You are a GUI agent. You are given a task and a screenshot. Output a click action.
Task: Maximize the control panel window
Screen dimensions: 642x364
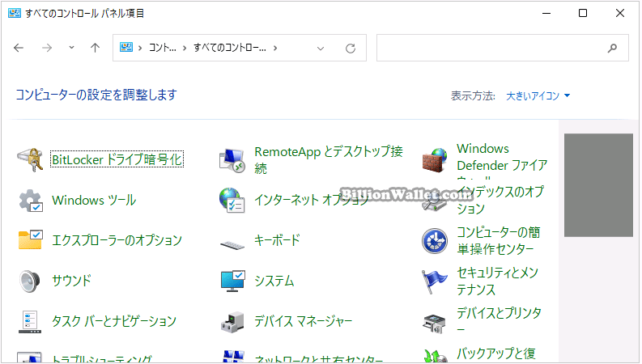[x=583, y=13]
